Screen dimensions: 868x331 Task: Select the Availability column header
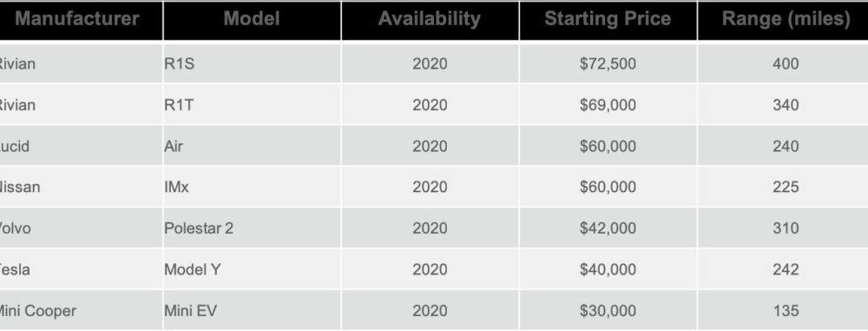pos(431,21)
